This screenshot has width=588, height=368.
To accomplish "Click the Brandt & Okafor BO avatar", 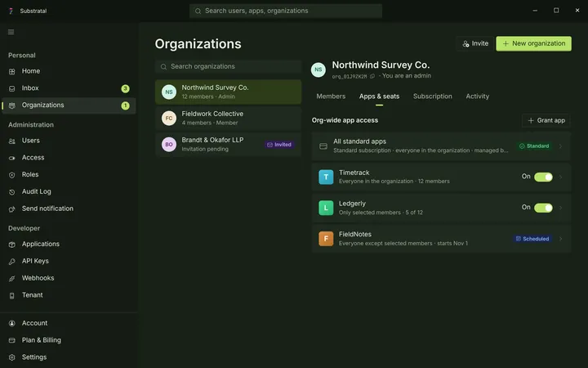I will (x=169, y=145).
